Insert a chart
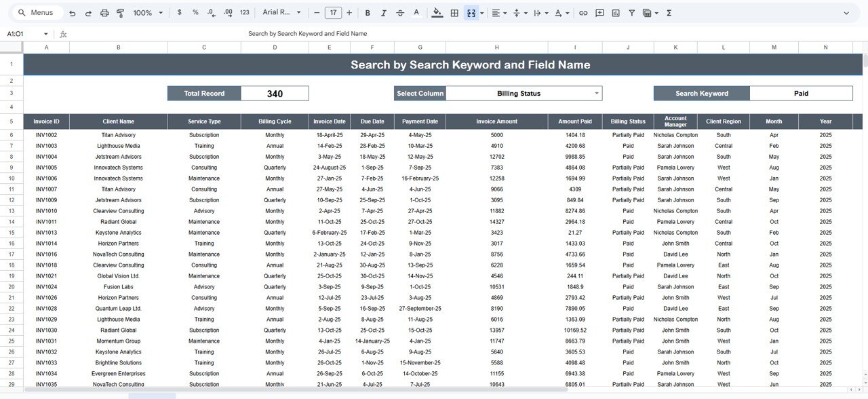 [615, 12]
